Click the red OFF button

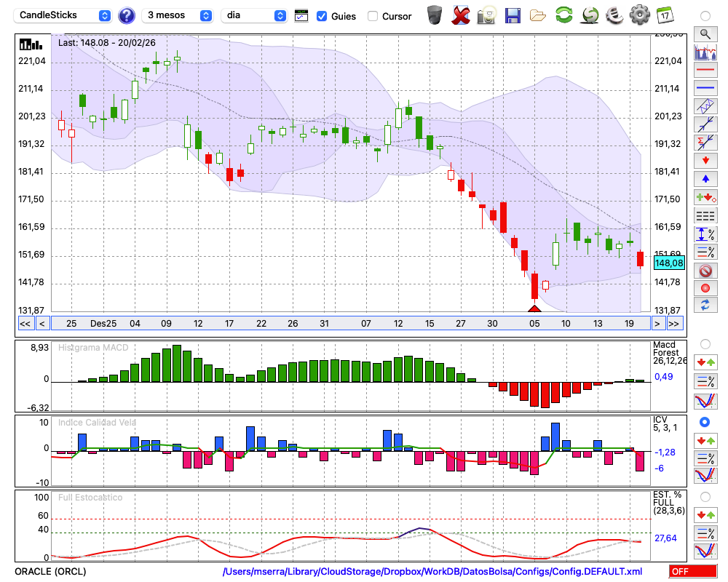(x=692, y=572)
